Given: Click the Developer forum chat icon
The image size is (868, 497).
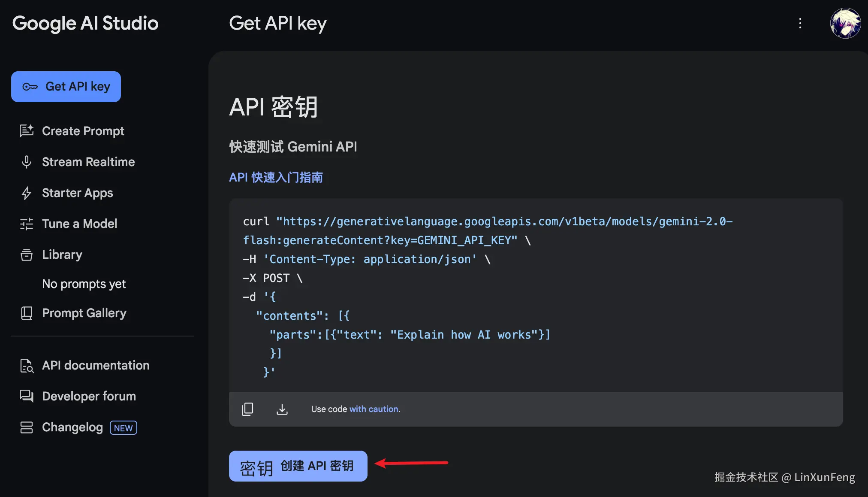Looking at the screenshot, I should pos(27,396).
